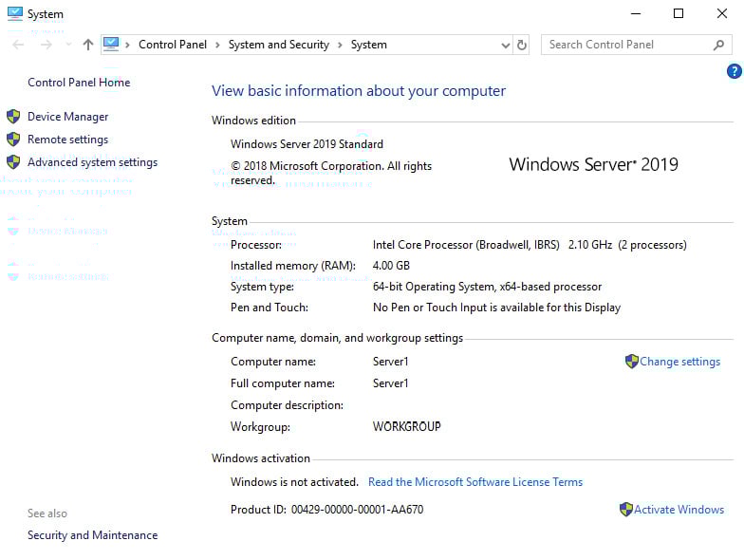Click 'Windows is not activated.' text
The width and height of the screenshot is (744, 560).
point(294,482)
